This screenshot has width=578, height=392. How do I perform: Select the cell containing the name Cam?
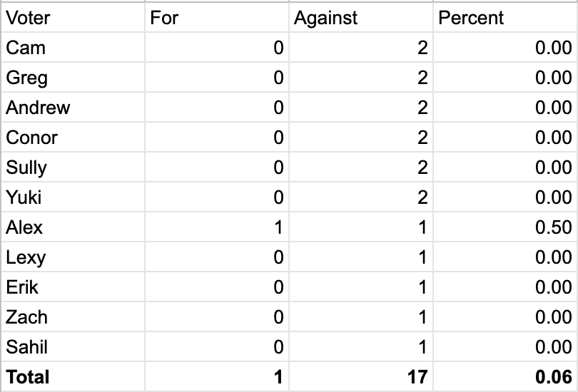[x=73, y=48]
